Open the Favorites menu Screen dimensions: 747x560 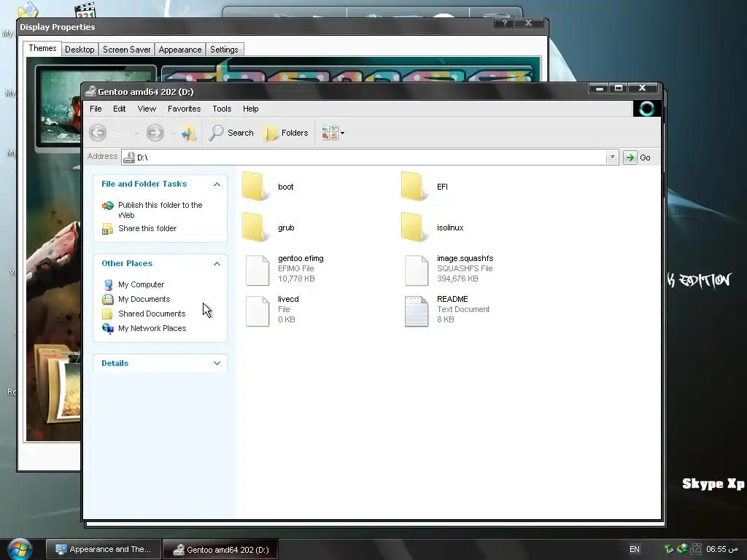[184, 109]
